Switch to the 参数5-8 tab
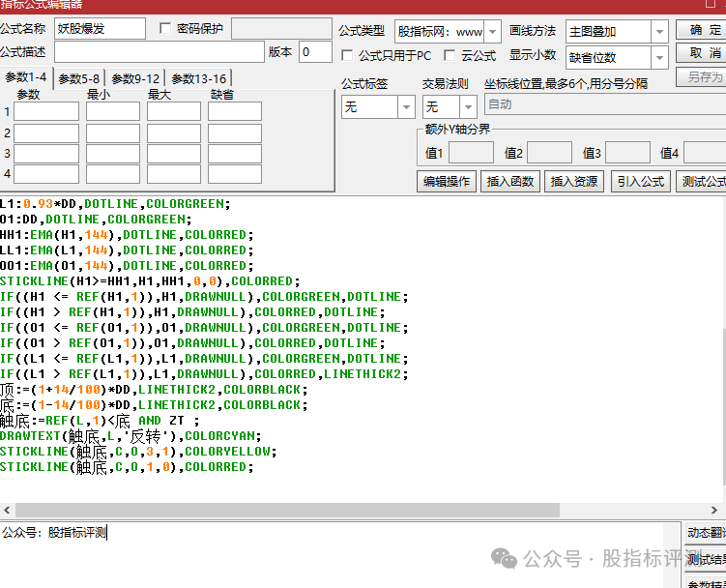The height and width of the screenshot is (588, 726). 79,78
